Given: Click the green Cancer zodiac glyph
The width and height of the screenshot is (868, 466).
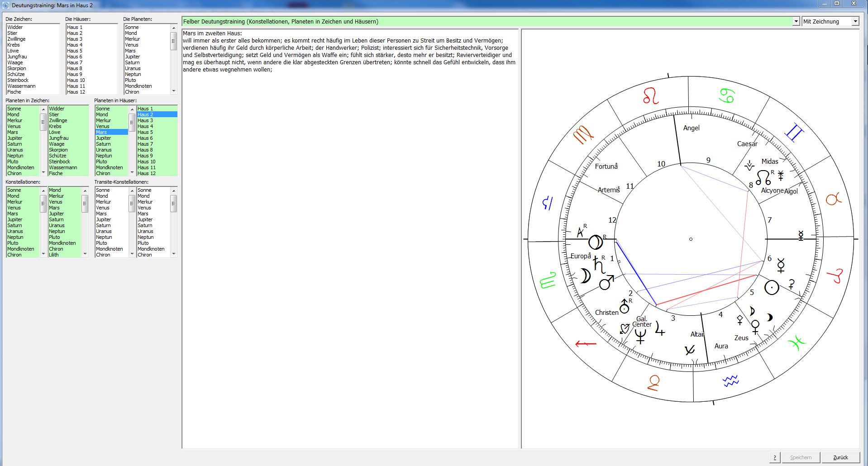Looking at the screenshot, I should [727, 95].
